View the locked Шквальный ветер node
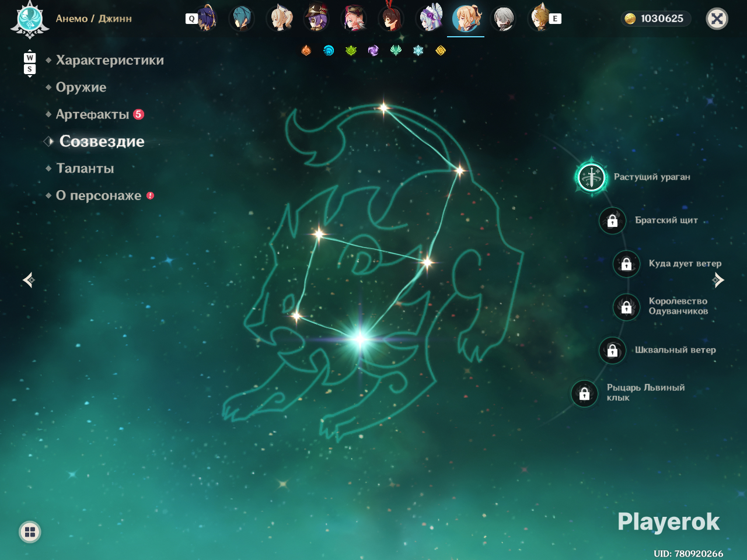This screenshot has width=747, height=560. pyautogui.click(x=612, y=350)
